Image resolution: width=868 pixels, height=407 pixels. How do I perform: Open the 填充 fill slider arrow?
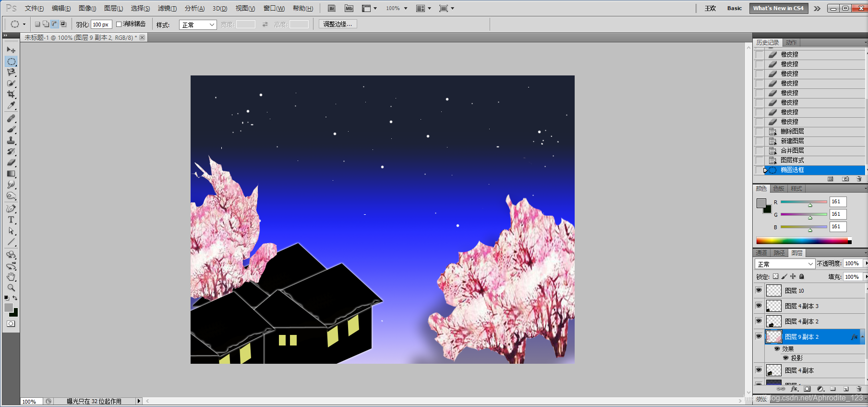click(x=866, y=277)
